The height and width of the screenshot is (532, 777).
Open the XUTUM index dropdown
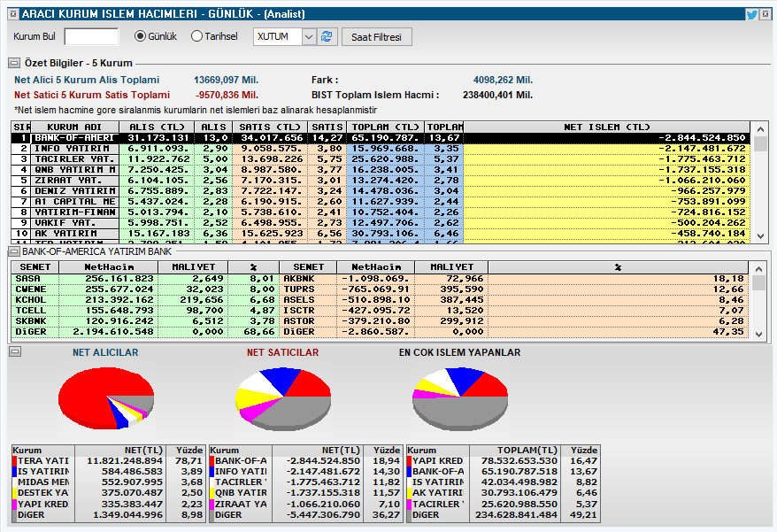[309, 36]
